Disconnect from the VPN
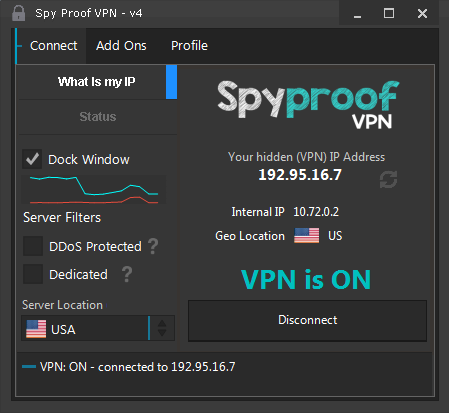Image resolution: width=449 pixels, height=413 pixels. [307, 320]
